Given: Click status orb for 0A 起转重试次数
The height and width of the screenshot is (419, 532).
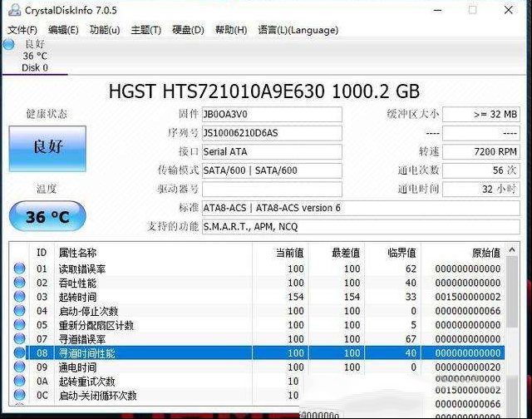Looking at the screenshot, I should (20, 381).
